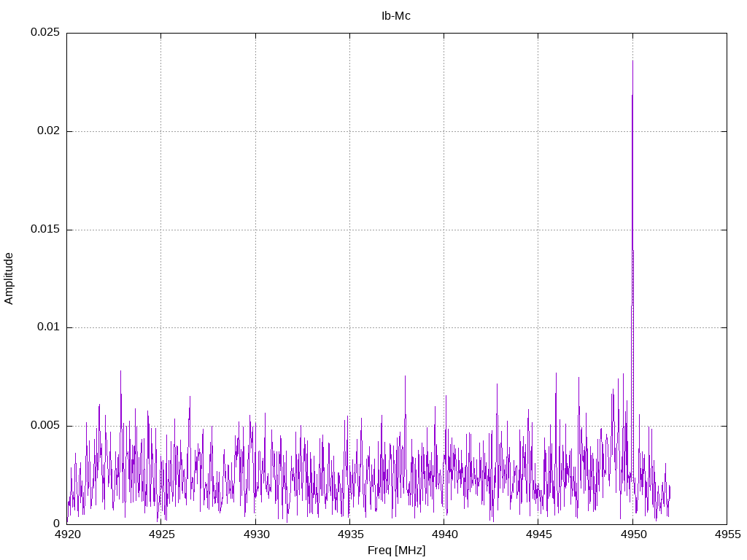
Task: Select the 0.02 y-axis tick label
Action: [x=47, y=131]
